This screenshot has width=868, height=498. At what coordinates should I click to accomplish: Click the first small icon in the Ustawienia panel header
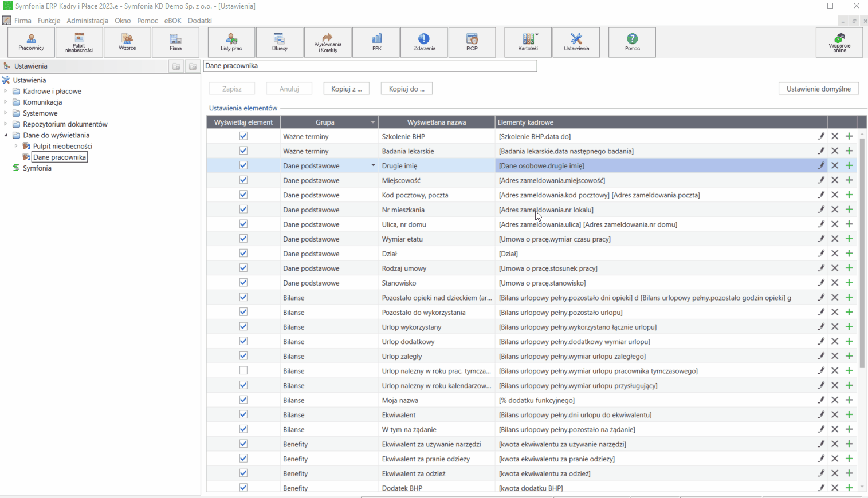click(176, 66)
